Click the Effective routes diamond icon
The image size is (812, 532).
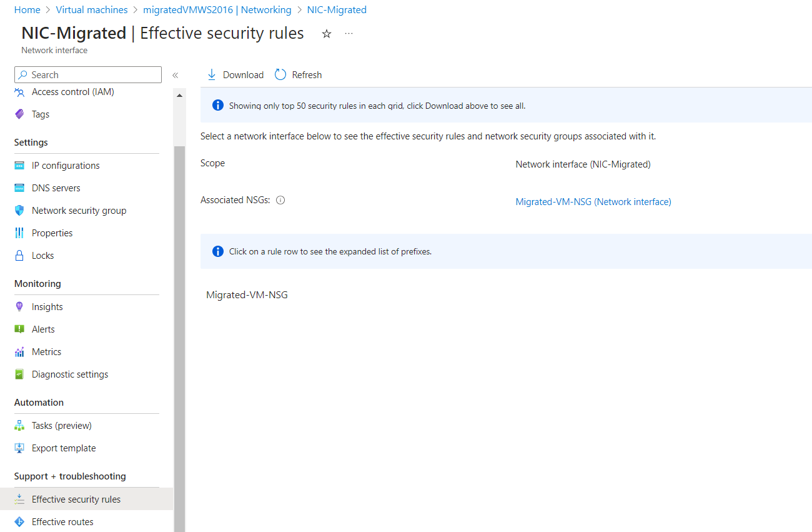[x=19, y=522]
